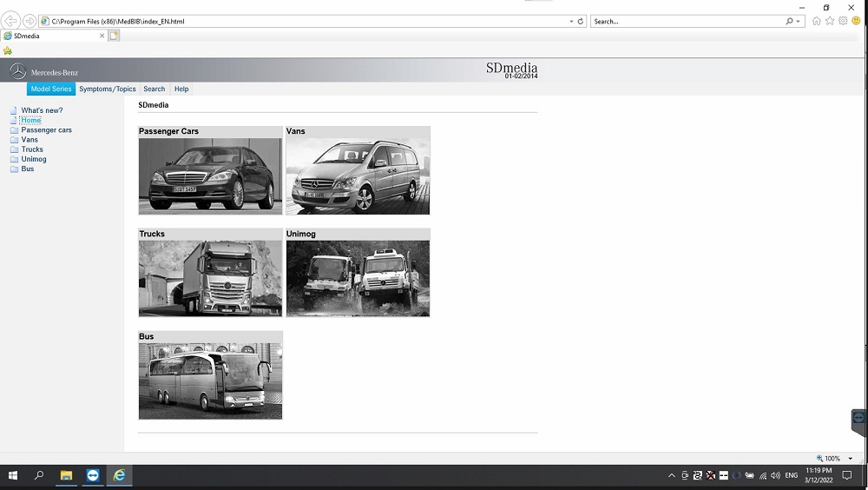868x490 pixels.
Task: Open browser Tools gear icon
Action: coord(843,21)
